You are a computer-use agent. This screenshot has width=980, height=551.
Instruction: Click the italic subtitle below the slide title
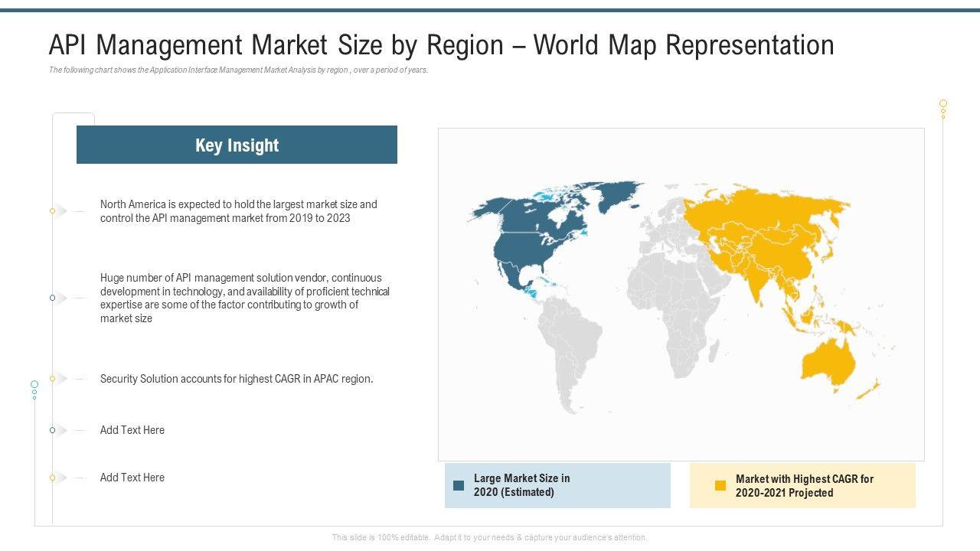pos(238,70)
